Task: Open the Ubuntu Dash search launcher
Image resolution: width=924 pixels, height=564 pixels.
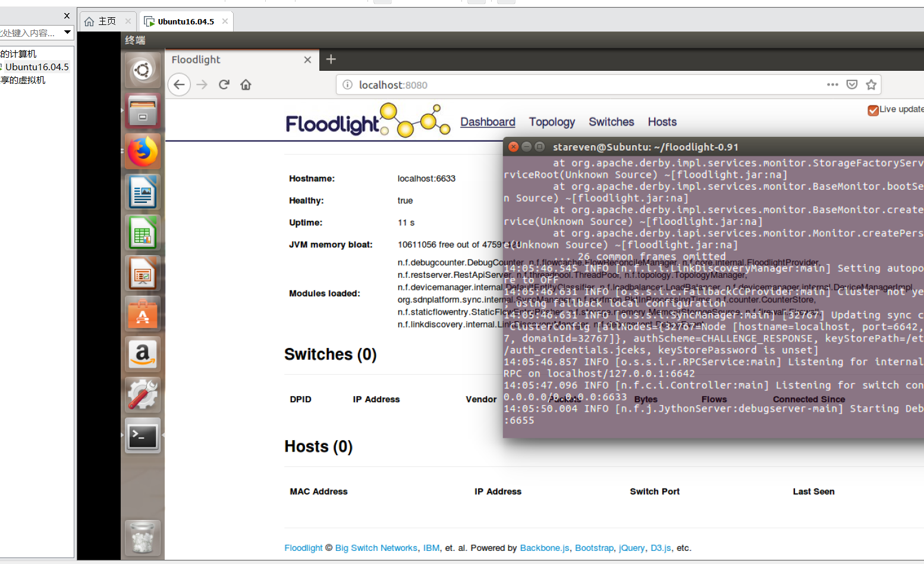Action: [x=143, y=71]
